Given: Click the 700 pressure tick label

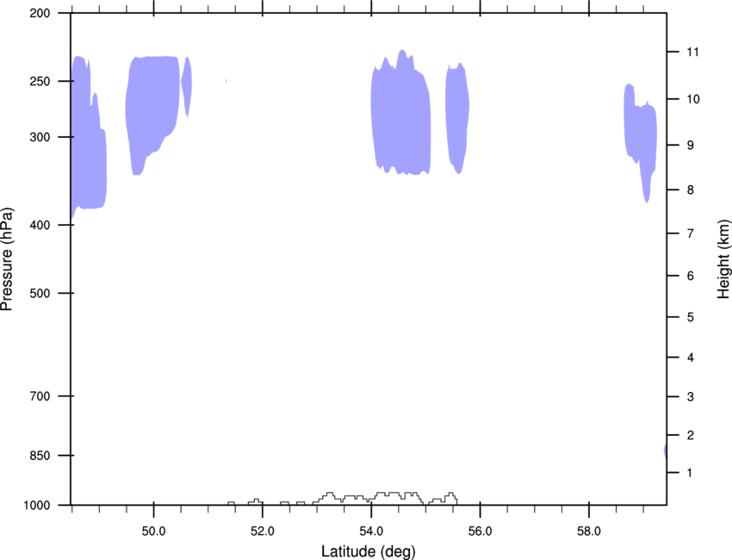Looking at the screenshot, I should (x=40, y=395).
